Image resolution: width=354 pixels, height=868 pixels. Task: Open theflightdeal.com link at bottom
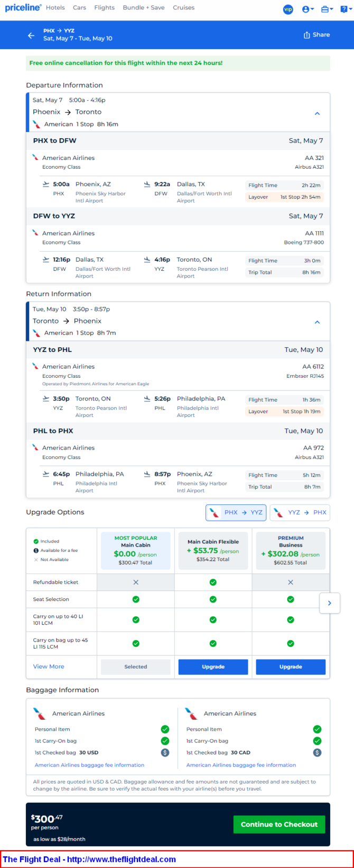pos(122,860)
